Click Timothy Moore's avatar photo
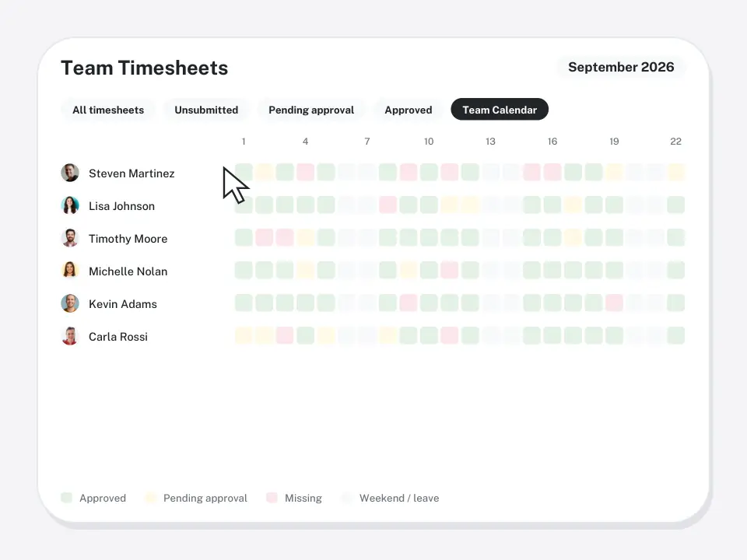 click(70, 238)
